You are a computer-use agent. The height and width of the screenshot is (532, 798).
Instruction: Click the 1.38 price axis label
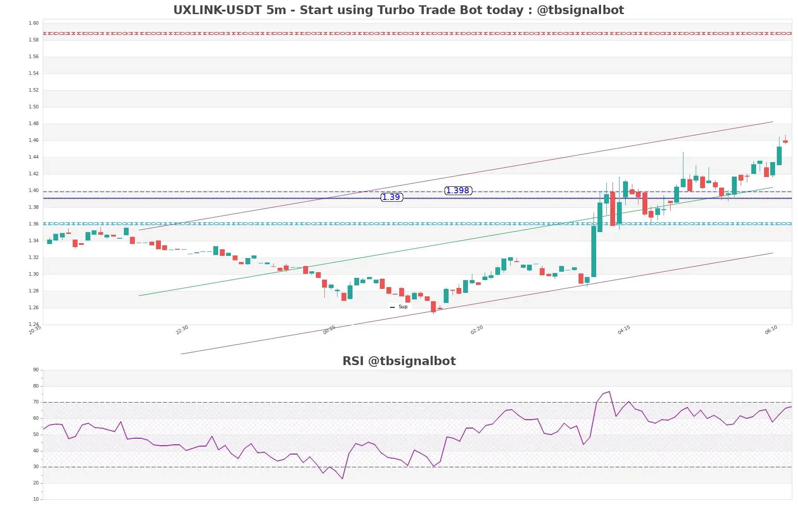click(x=33, y=207)
